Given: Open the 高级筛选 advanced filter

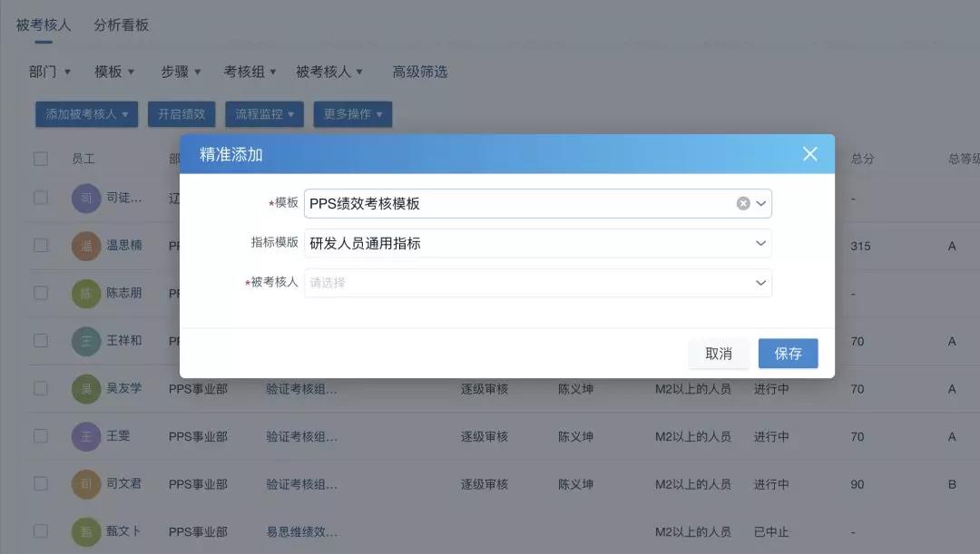Looking at the screenshot, I should click(x=419, y=71).
